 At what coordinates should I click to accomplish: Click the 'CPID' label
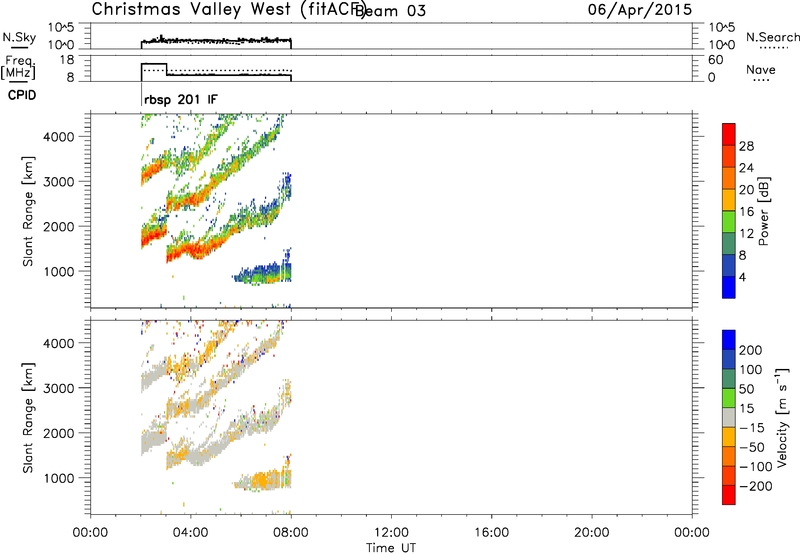(22, 95)
